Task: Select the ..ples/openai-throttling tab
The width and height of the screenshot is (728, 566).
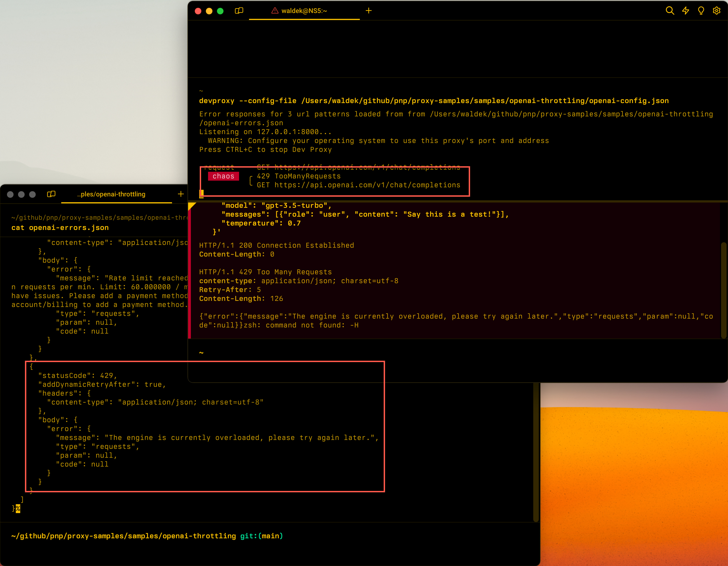Action: [x=111, y=194]
